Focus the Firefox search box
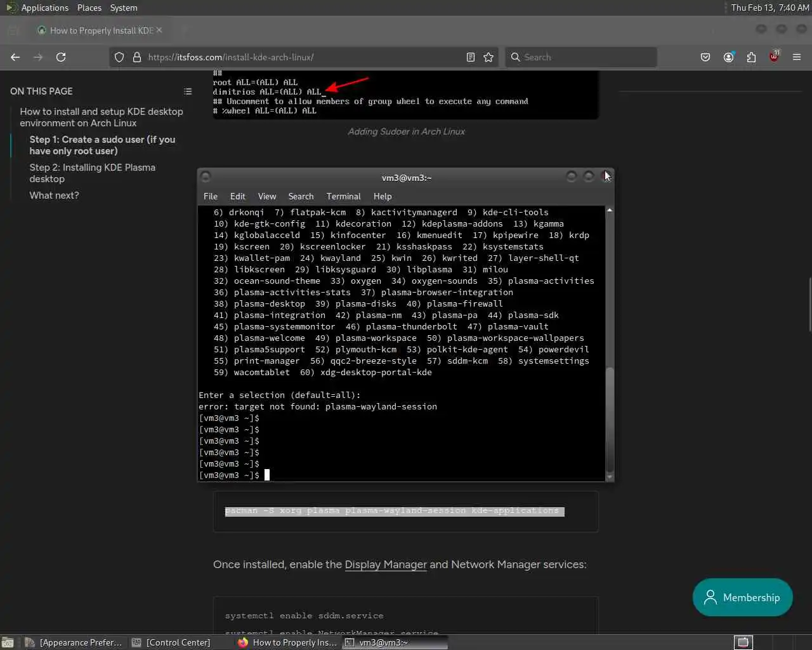Viewport: 812px width, 650px height. pos(580,57)
